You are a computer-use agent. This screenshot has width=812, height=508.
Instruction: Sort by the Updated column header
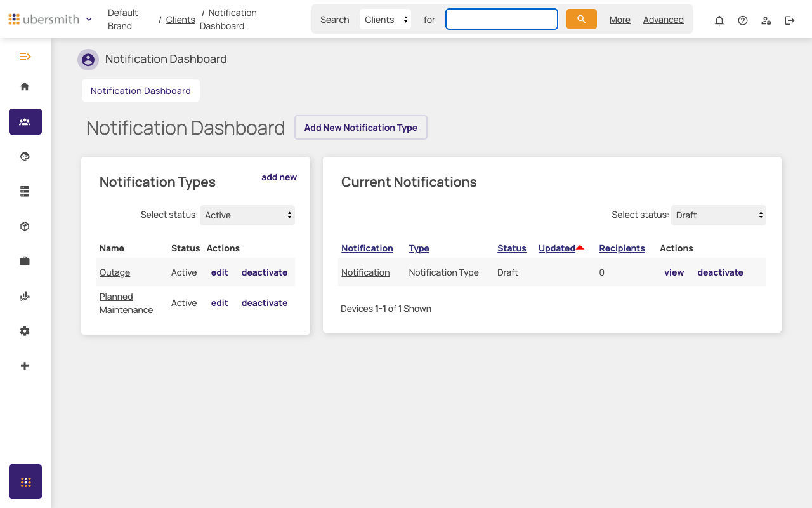coord(557,248)
